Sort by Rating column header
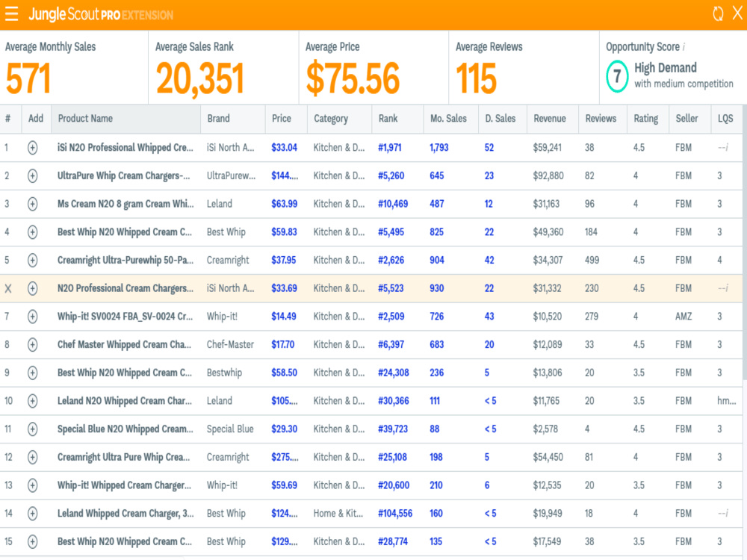Image resolution: width=747 pixels, height=560 pixels. [x=648, y=119]
